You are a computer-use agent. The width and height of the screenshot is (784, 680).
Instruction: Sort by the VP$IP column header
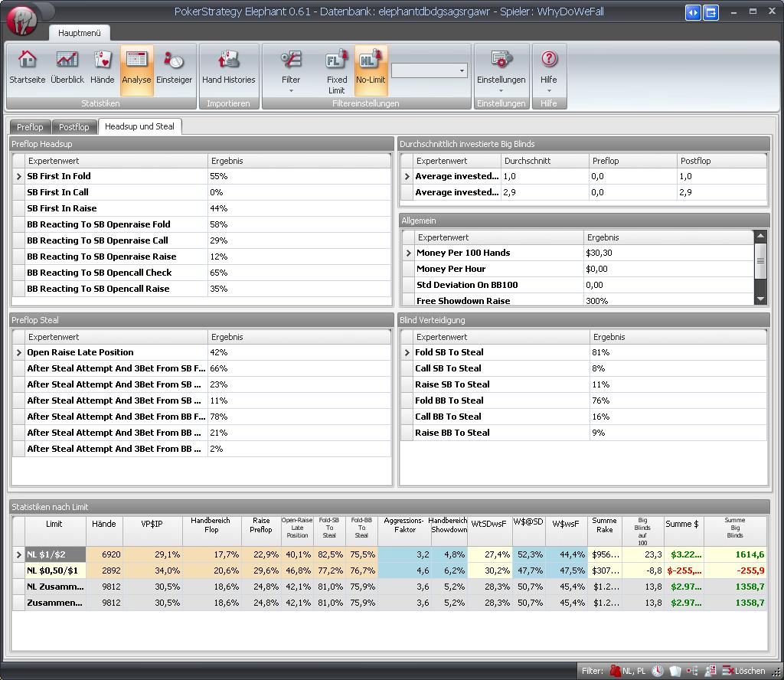[152, 531]
